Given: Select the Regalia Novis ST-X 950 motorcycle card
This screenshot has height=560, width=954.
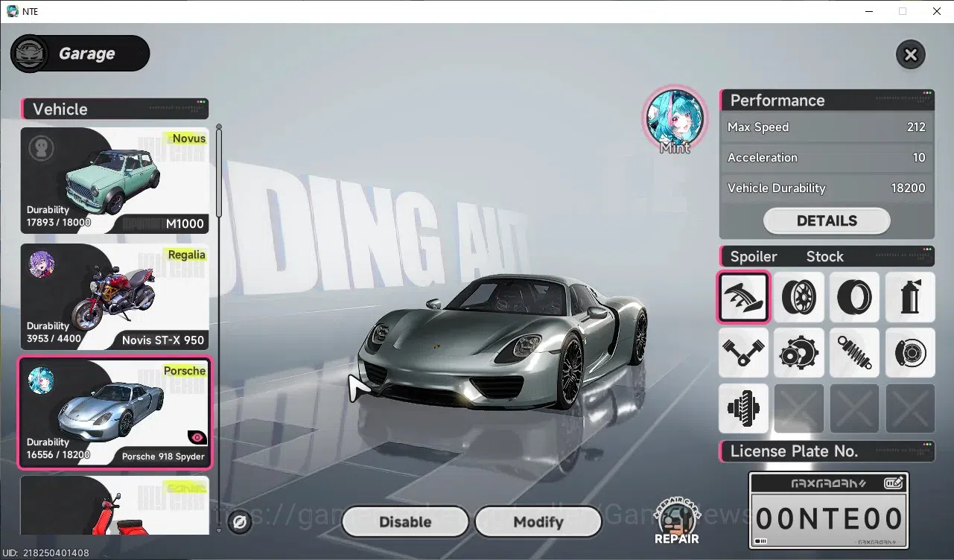Looking at the screenshot, I should (115, 297).
